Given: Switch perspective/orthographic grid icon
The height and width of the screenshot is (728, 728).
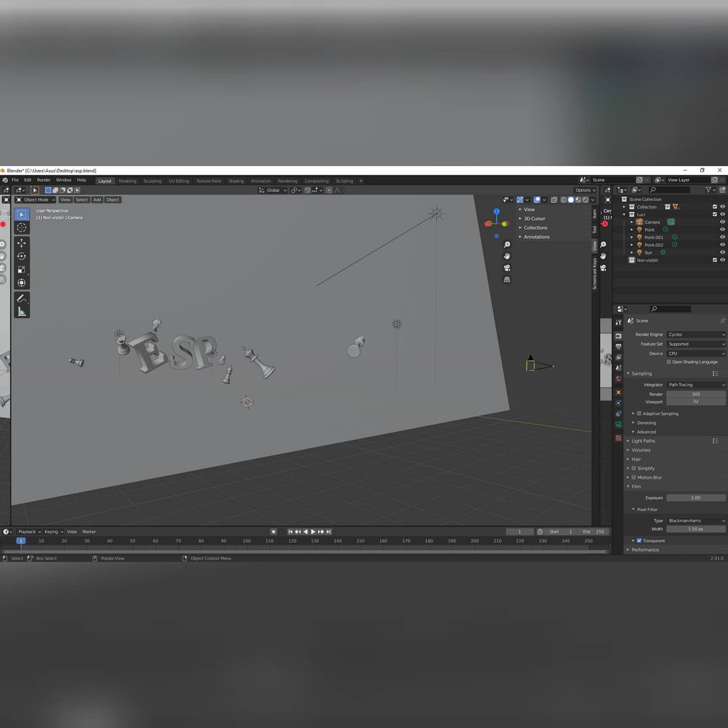Looking at the screenshot, I should point(507,280).
